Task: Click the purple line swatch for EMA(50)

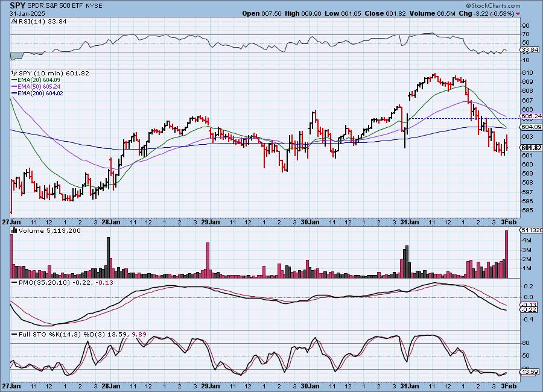Action: click(x=14, y=87)
